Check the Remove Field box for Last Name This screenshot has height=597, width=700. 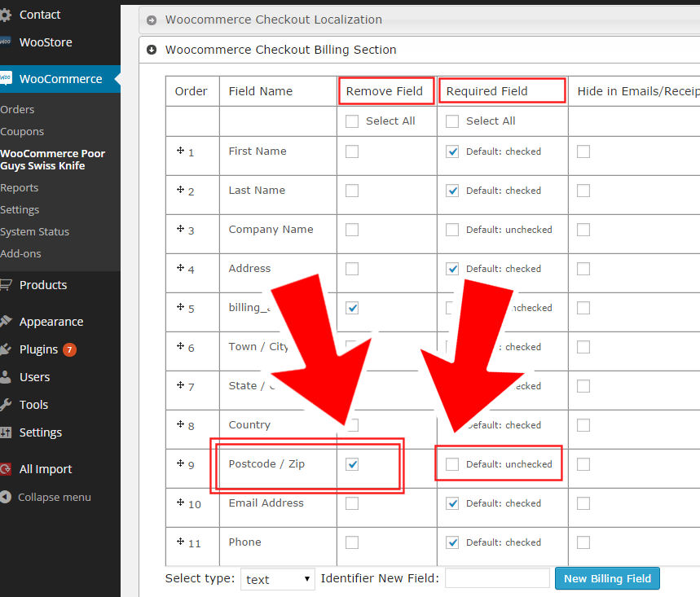(351, 190)
